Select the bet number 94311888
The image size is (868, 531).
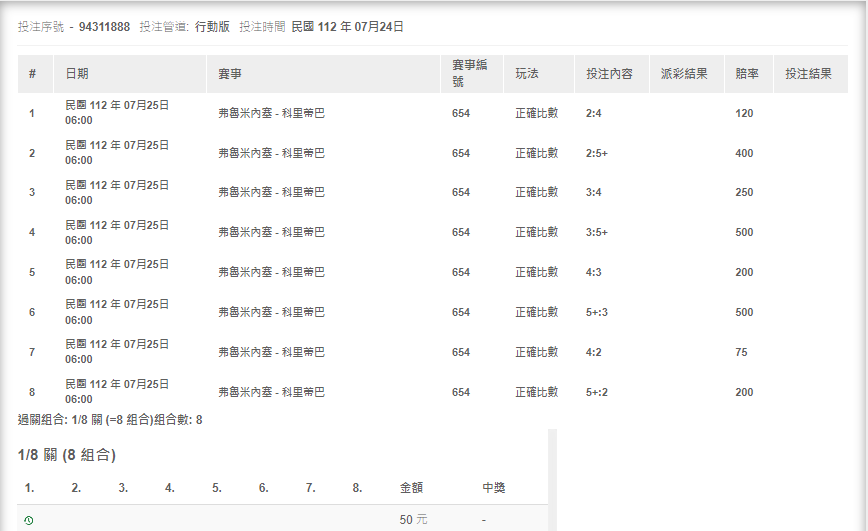104,27
